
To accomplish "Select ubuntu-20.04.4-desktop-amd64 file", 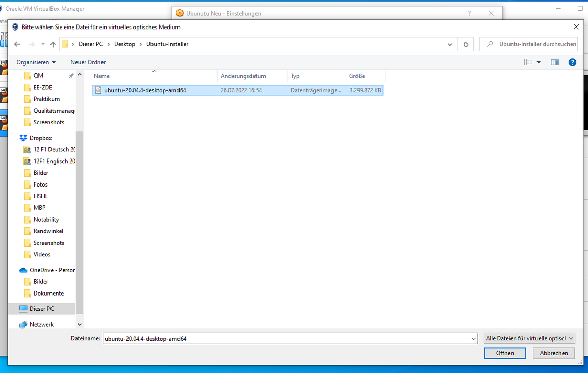I will pyautogui.click(x=144, y=90).
